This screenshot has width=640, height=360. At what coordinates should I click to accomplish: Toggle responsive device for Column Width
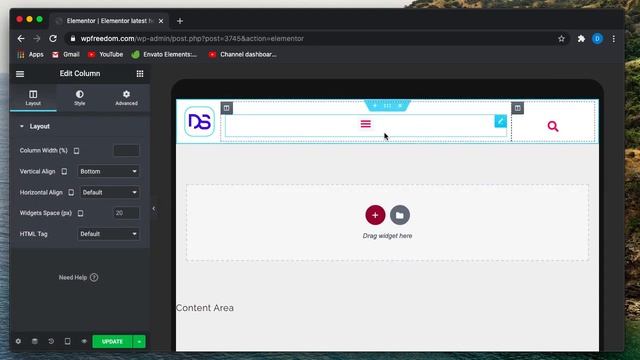click(76, 151)
